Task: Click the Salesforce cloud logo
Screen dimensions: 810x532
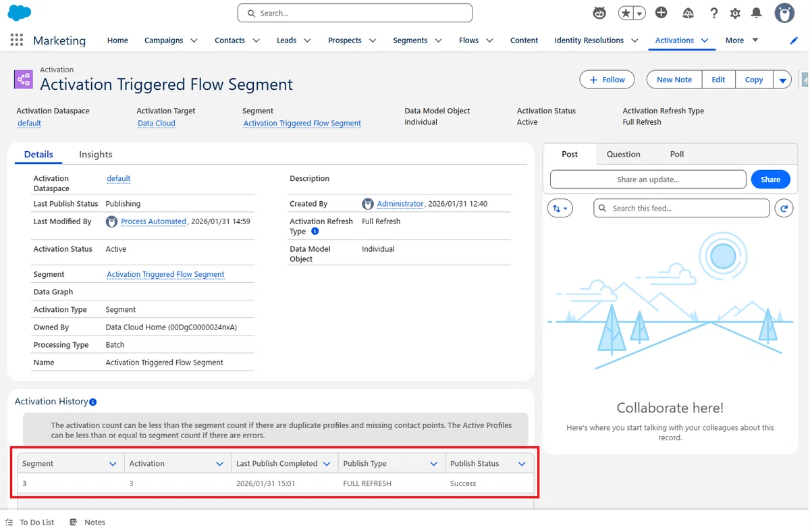Action: (x=20, y=12)
